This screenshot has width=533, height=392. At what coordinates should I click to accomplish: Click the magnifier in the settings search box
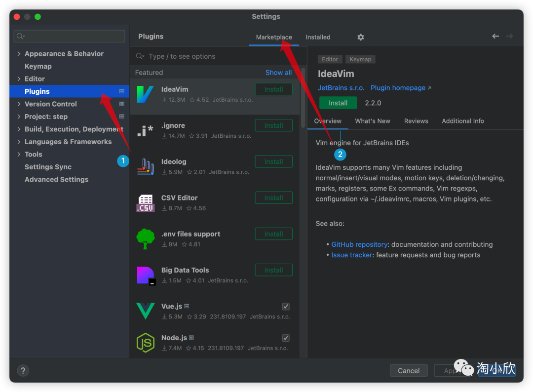pyautogui.click(x=21, y=36)
